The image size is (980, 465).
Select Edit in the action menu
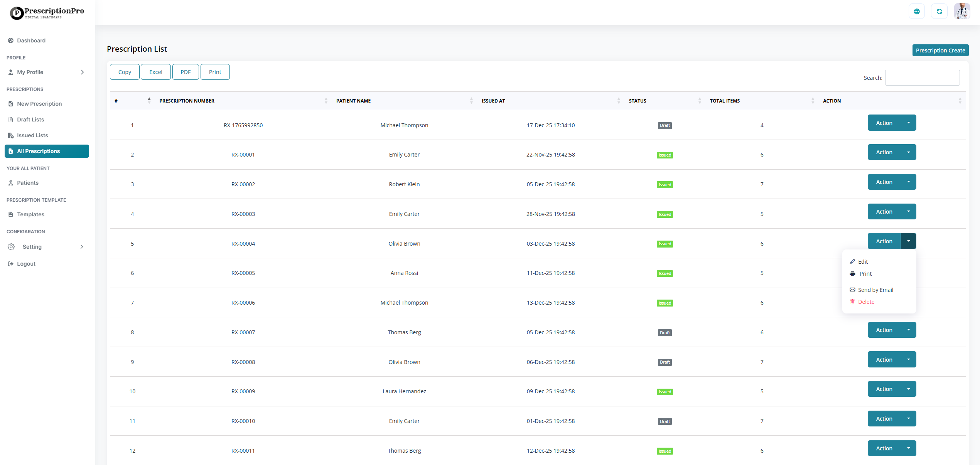[x=863, y=262]
